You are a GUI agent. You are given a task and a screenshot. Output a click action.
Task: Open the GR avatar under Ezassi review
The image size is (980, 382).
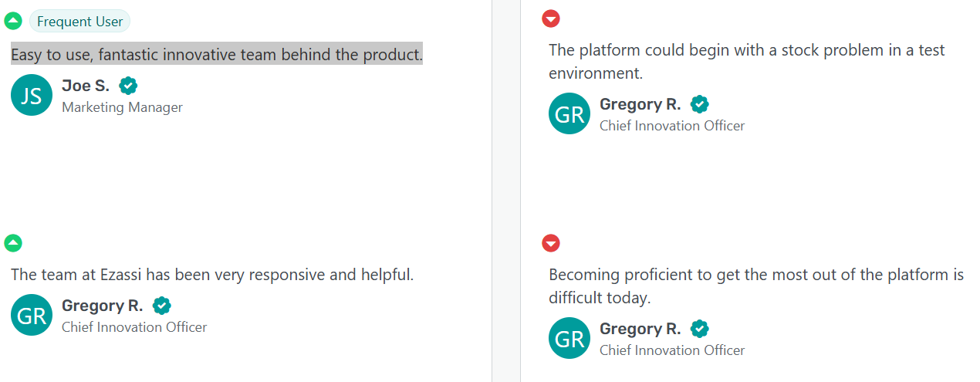tap(32, 315)
